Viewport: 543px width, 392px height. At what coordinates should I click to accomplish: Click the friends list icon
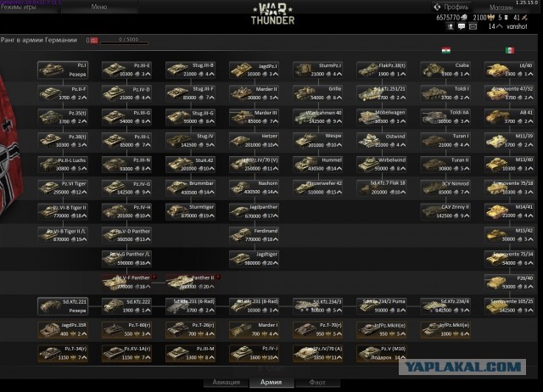click(x=451, y=26)
